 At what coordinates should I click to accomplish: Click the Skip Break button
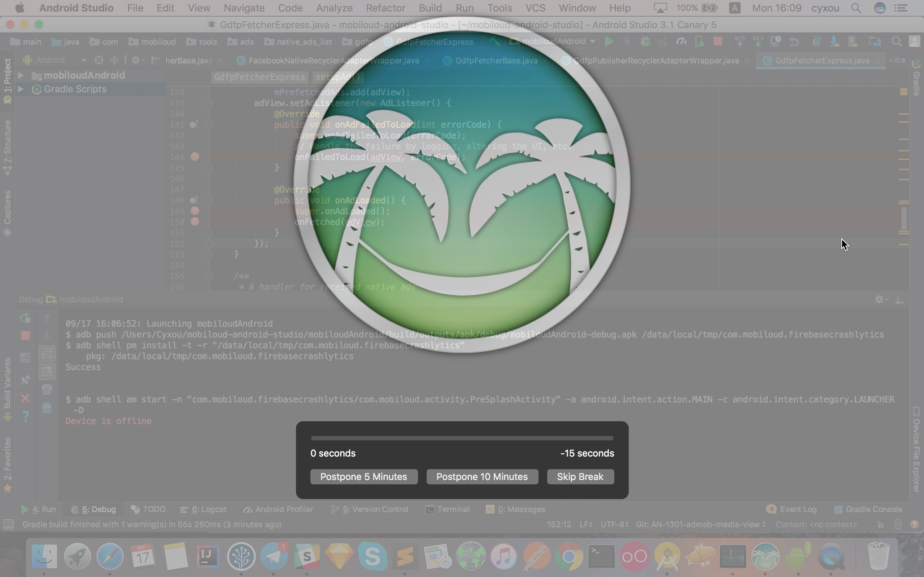pos(580,477)
